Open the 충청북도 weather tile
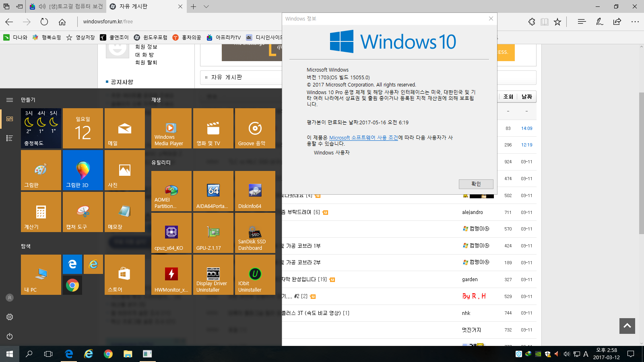The width and height of the screenshot is (644, 362). pyautogui.click(x=41, y=128)
